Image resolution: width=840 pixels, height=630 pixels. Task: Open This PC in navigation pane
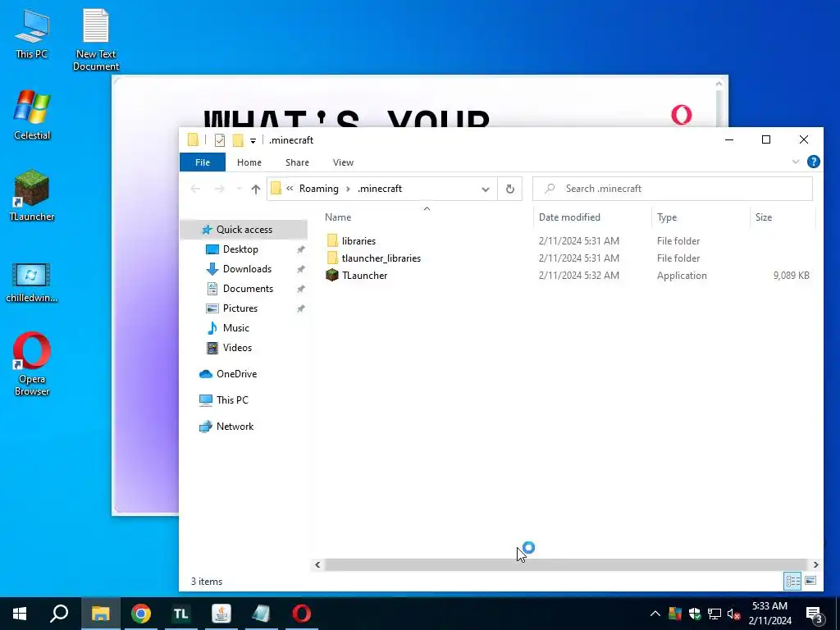click(232, 400)
